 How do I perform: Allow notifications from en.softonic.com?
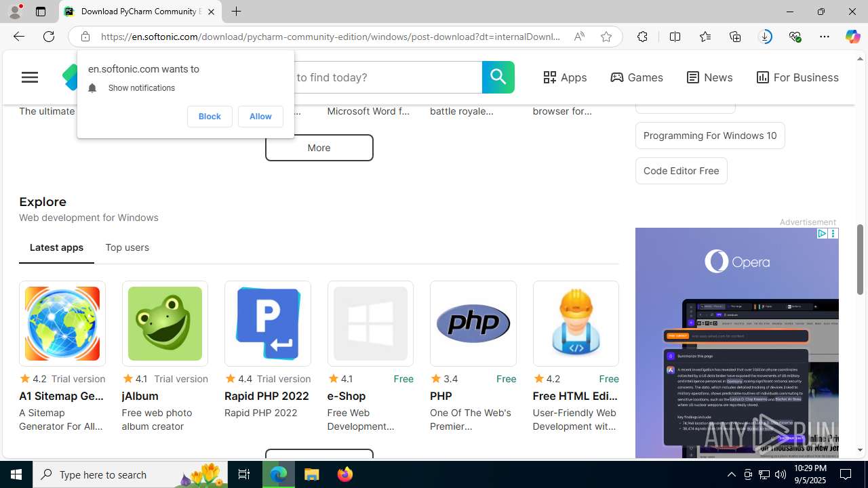260,117
